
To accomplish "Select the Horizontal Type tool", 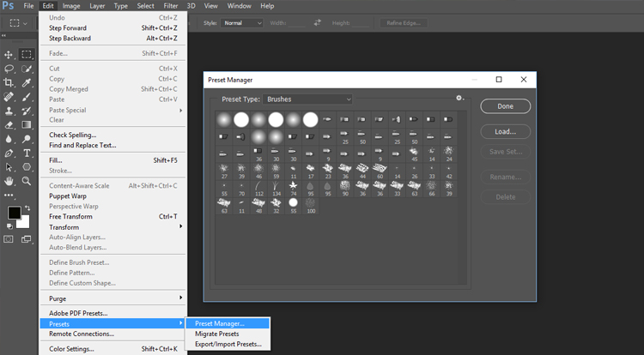I will coord(27,153).
